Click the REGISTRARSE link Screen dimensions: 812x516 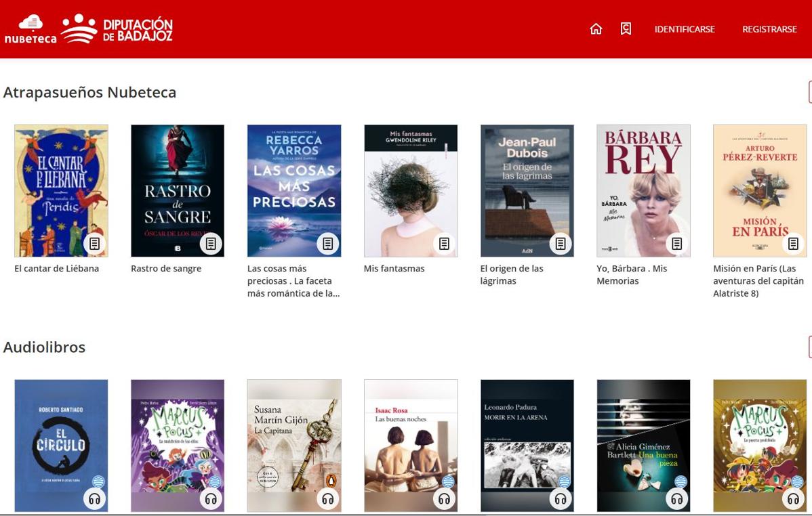pos(769,29)
